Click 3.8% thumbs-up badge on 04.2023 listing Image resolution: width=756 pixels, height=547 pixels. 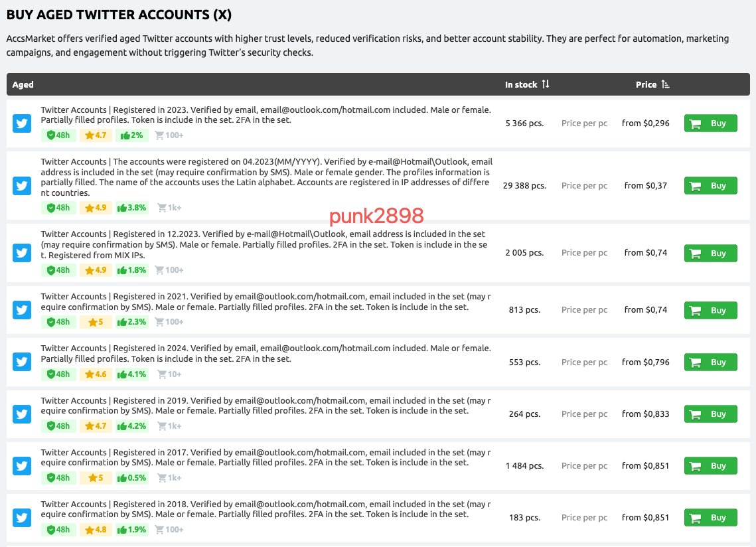click(x=131, y=208)
